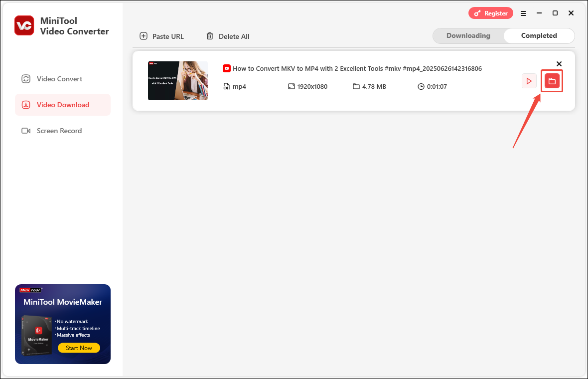This screenshot has width=588, height=379.
Task: Click Start Now in MovieMaker ad
Action: click(x=79, y=348)
